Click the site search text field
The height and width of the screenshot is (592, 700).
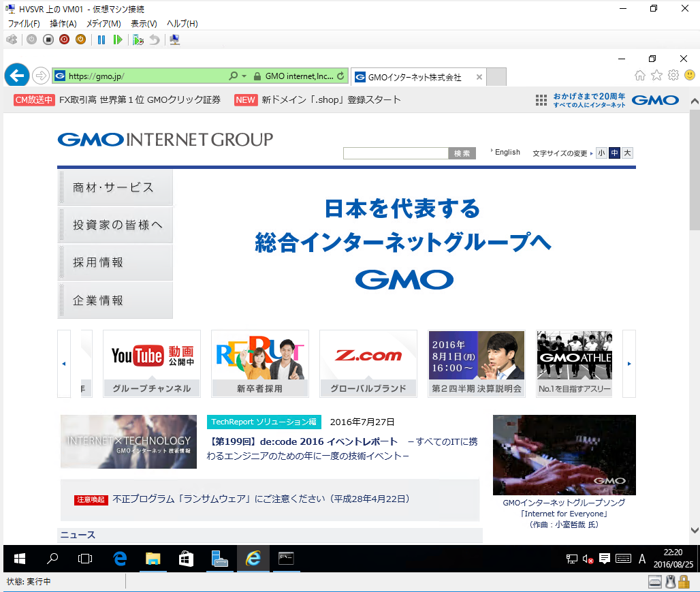coord(396,153)
